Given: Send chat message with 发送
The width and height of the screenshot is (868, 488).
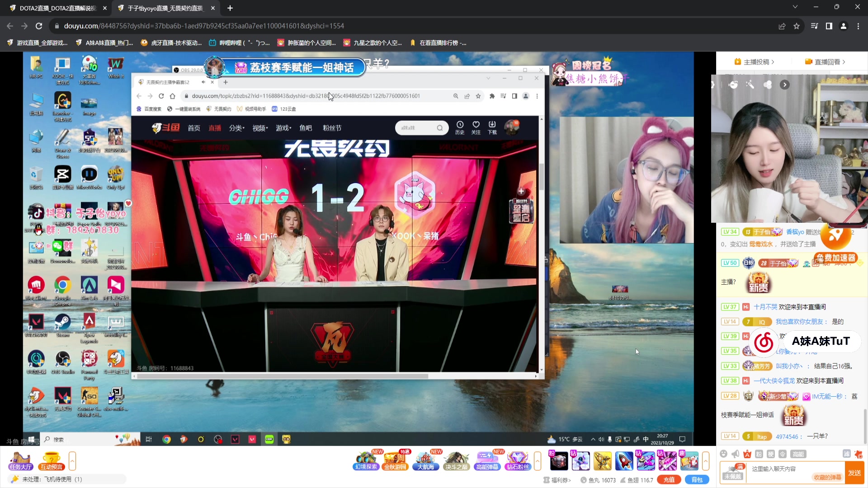Looking at the screenshot, I should pyautogui.click(x=854, y=473).
